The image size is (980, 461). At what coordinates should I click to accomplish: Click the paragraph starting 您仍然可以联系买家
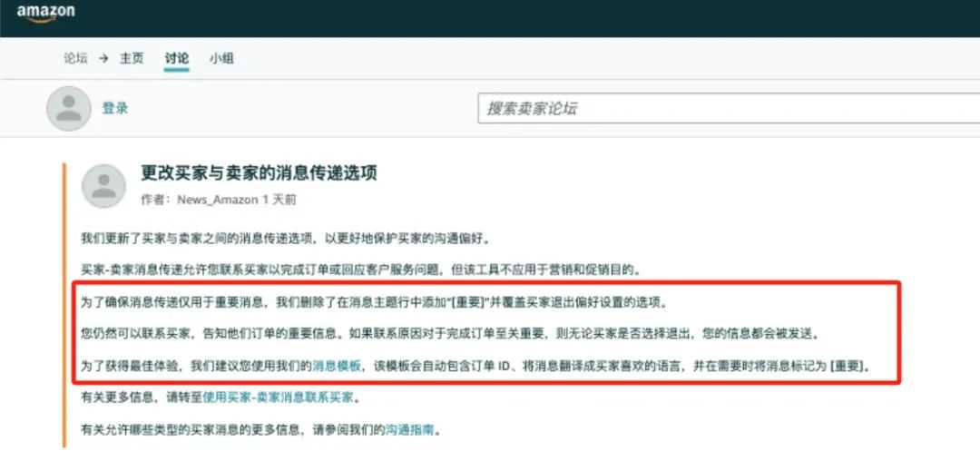click(x=450, y=334)
